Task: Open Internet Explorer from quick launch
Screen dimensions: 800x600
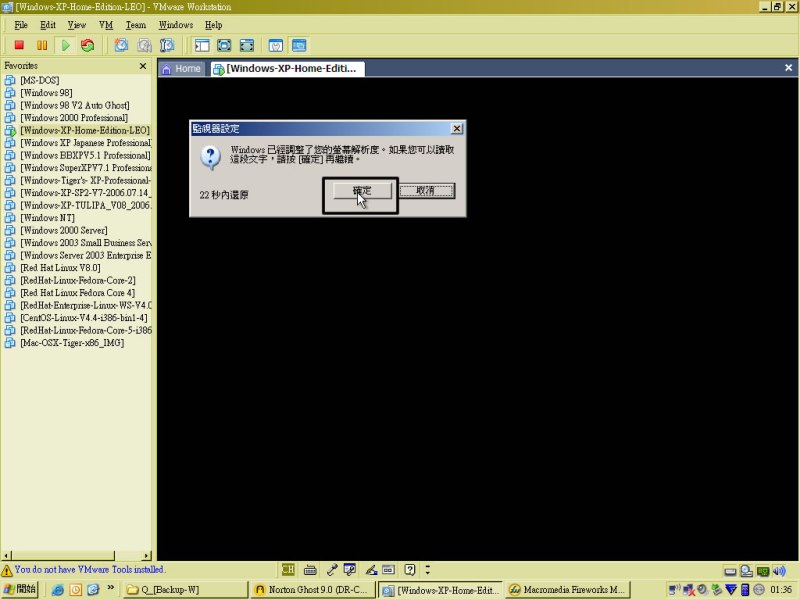Action: pyautogui.click(x=58, y=590)
